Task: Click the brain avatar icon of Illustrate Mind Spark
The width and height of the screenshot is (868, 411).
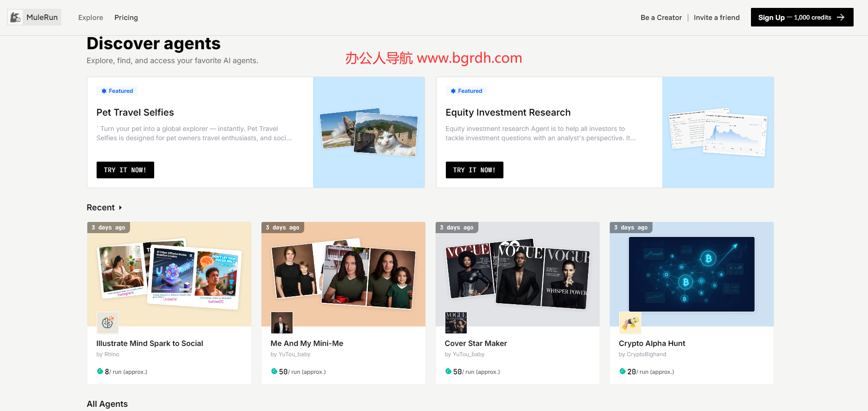Action: click(107, 323)
